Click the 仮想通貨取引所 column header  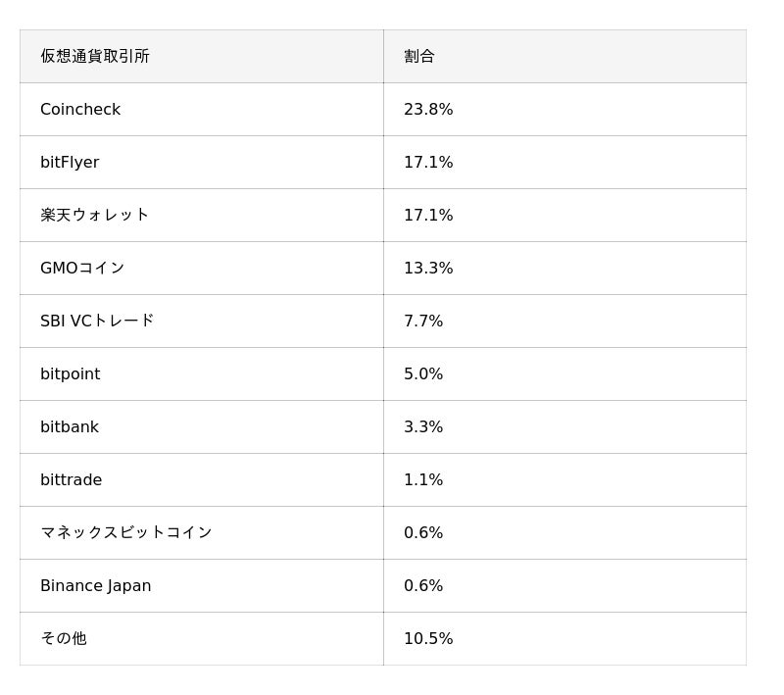(95, 56)
